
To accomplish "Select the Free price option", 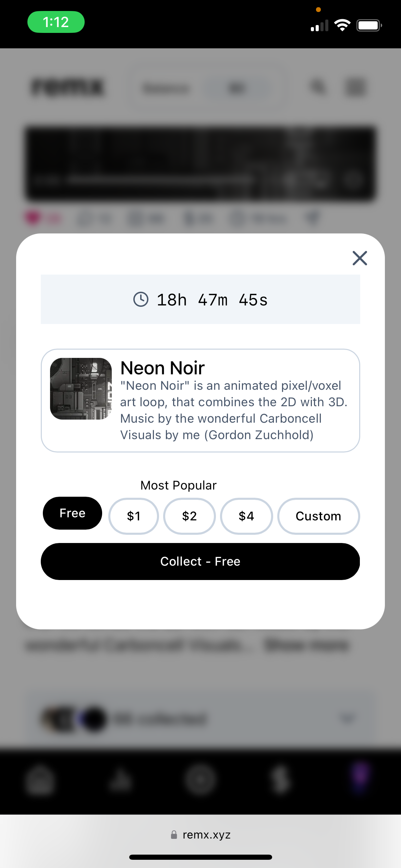I will point(72,513).
